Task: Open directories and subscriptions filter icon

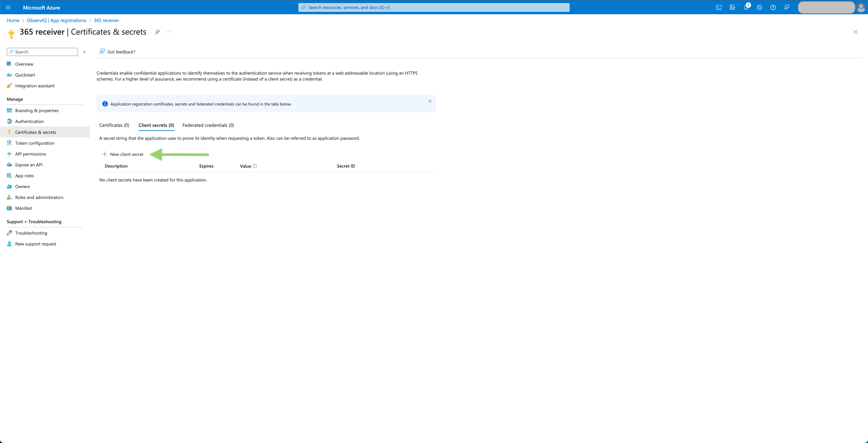Action: (x=732, y=7)
